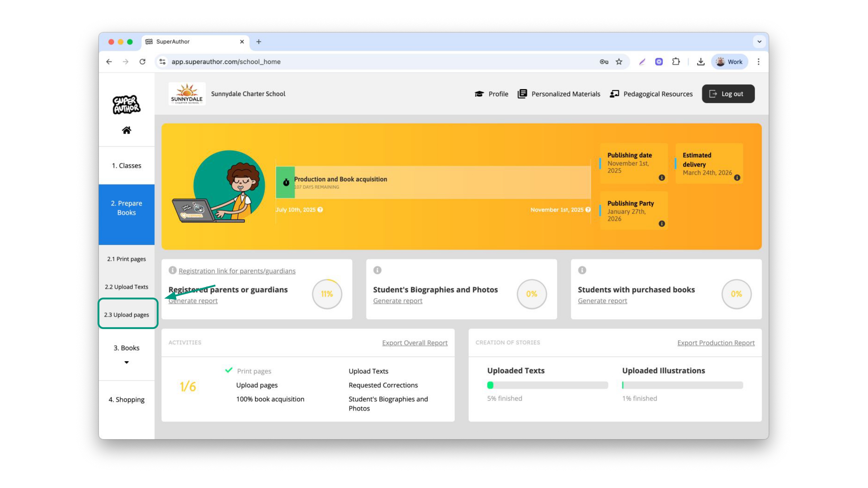Open the Registration link for parents/guardians
868x488 pixels.
click(237, 271)
